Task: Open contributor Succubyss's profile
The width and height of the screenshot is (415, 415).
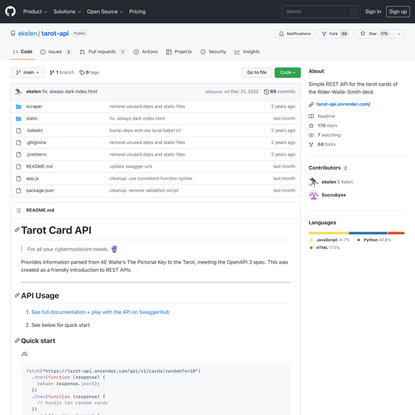Action: 334,195
